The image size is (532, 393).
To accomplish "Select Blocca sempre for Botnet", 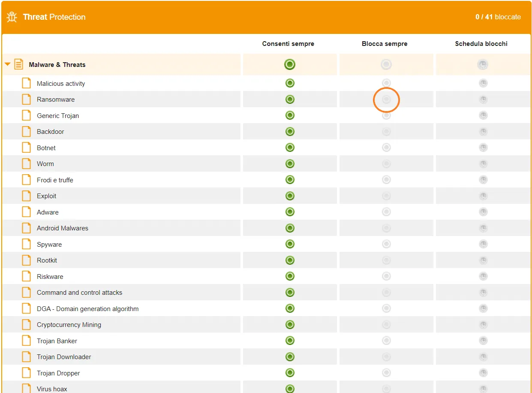I will point(386,148).
